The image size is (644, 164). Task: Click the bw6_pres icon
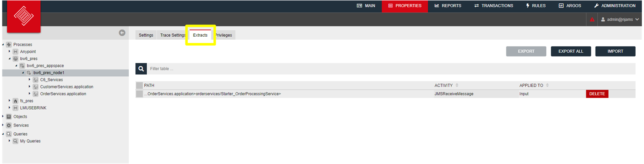pyautogui.click(x=16, y=59)
